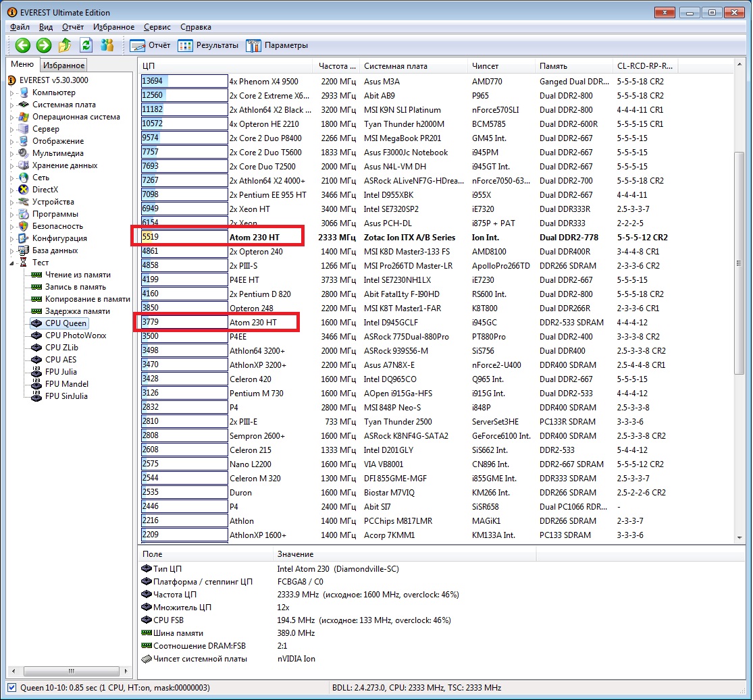The height and width of the screenshot is (700, 753).
Task: Select the Хранение данных tree icon
Action: pos(24,165)
